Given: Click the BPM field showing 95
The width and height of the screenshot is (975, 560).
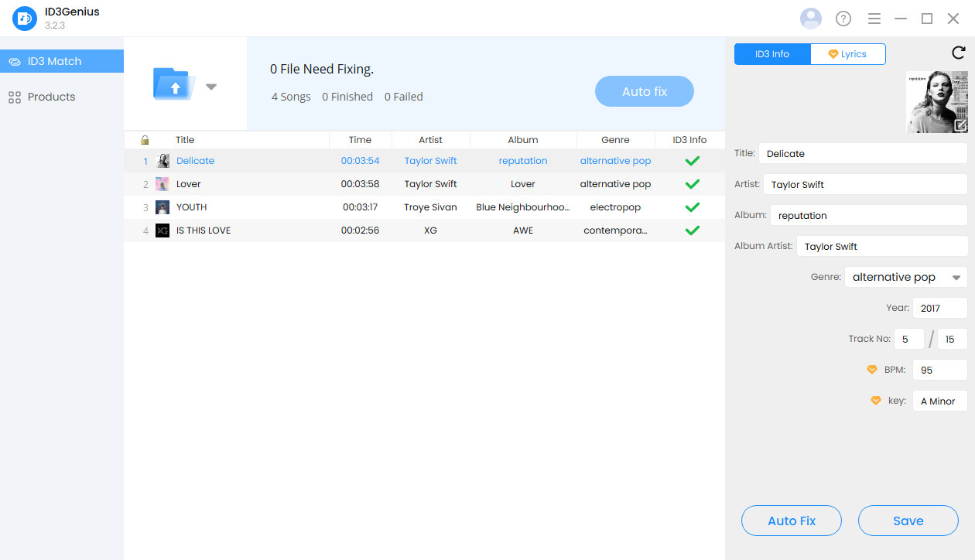Looking at the screenshot, I should [x=940, y=370].
